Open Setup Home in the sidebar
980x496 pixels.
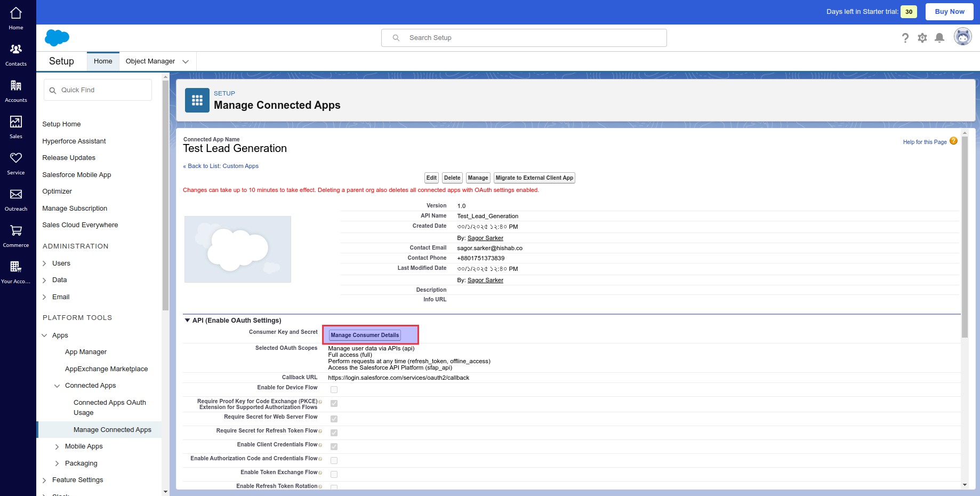click(x=62, y=124)
